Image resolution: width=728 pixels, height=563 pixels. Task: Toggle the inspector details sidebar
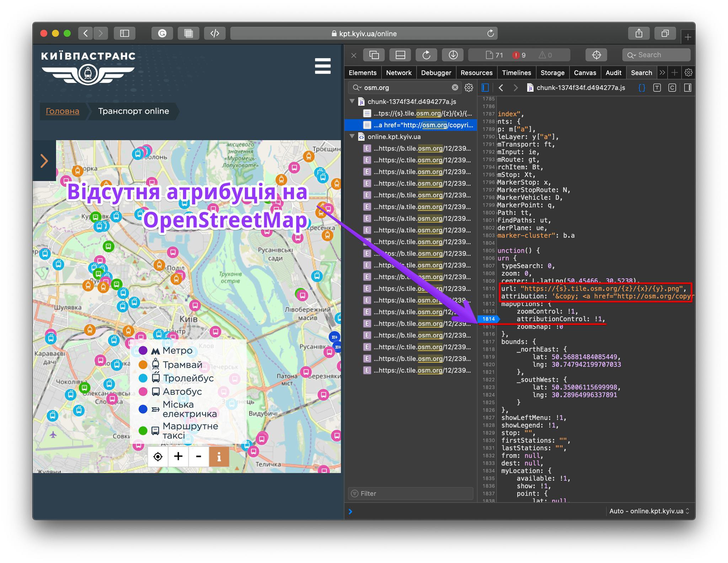[687, 87]
